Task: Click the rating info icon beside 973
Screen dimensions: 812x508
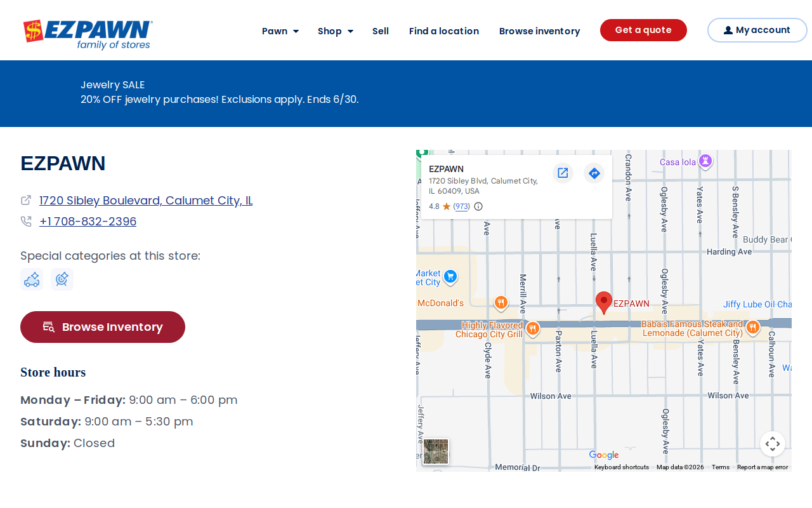Action: pos(478,206)
